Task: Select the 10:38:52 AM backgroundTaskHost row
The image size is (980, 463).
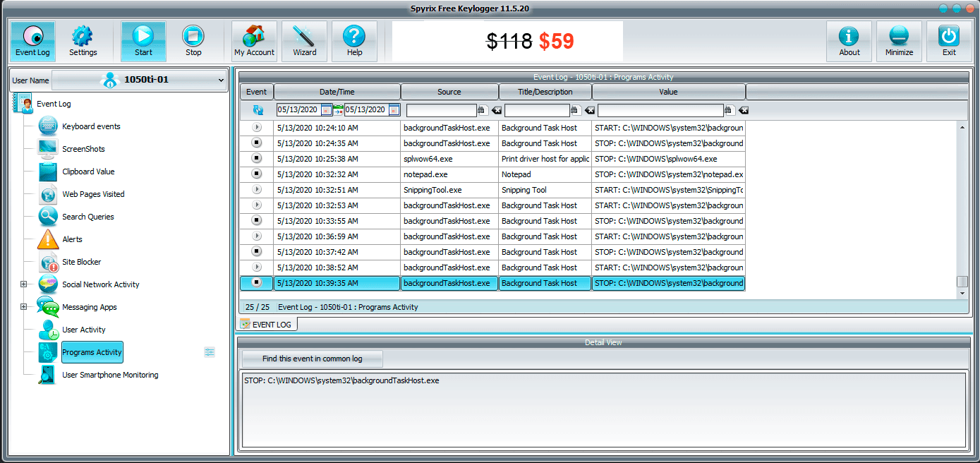Action: 492,267
